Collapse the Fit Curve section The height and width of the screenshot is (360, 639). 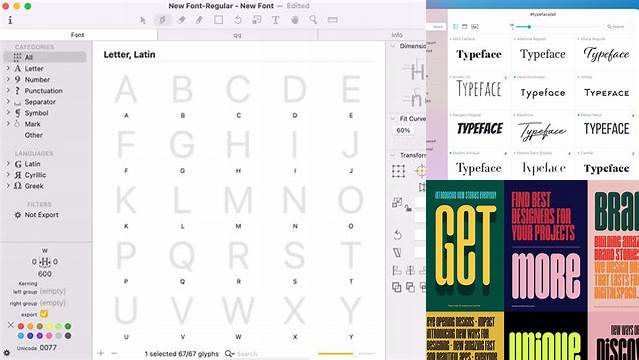[392, 119]
